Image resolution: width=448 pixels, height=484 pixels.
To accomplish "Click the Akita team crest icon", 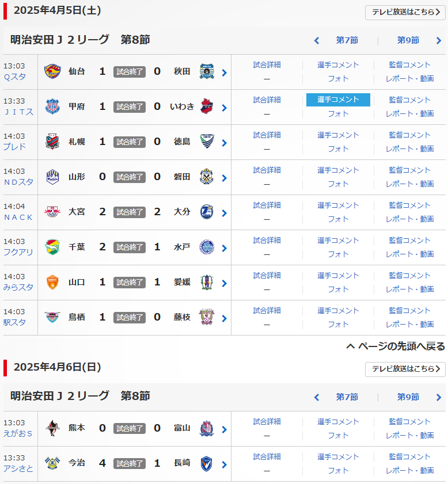I will (207, 72).
